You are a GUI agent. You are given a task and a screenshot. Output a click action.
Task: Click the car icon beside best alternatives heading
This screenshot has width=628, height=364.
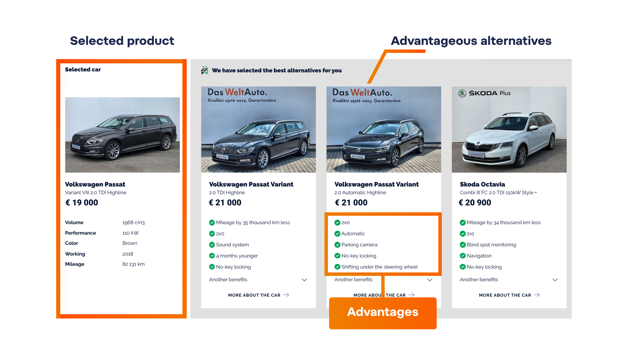205,70
